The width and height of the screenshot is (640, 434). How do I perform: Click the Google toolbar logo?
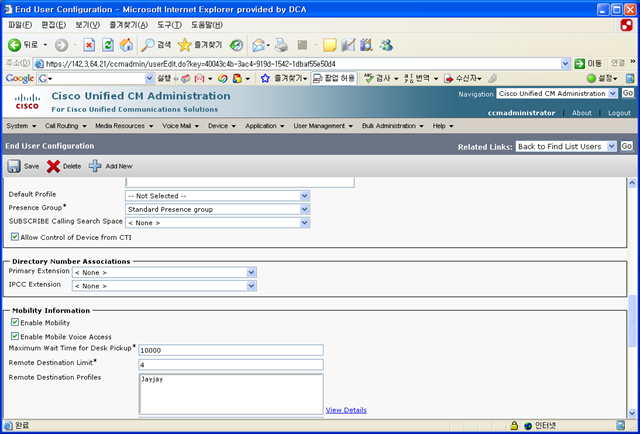coord(20,78)
